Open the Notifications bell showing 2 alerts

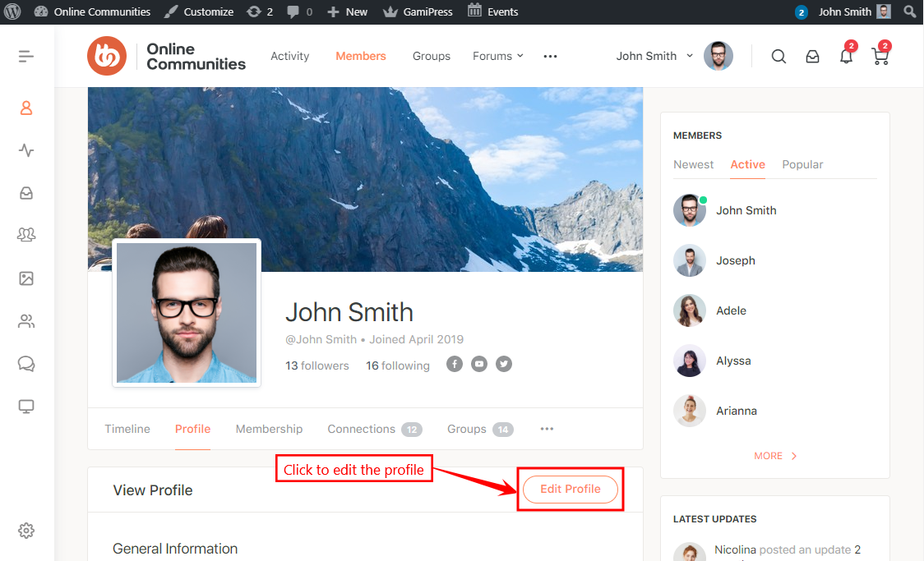point(846,56)
